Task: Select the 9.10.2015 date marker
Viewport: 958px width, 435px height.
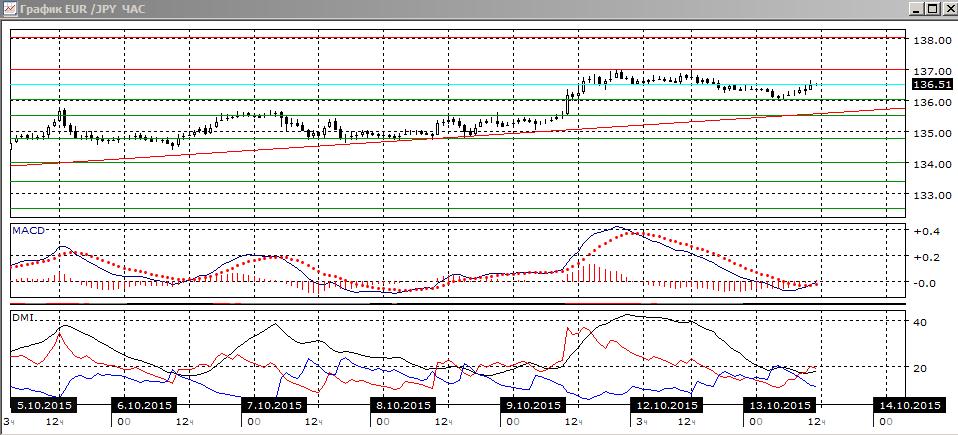Action: tap(532, 406)
